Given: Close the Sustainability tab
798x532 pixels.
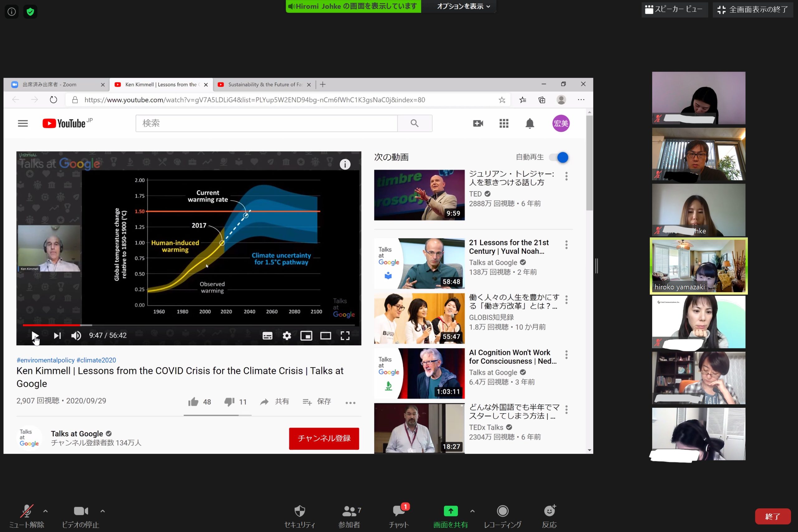Looking at the screenshot, I should tap(309, 85).
